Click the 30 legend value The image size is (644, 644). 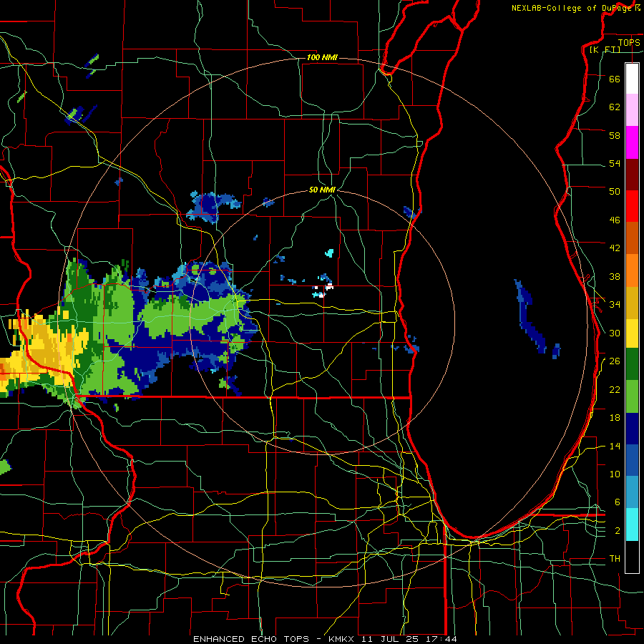pos(615,333)
